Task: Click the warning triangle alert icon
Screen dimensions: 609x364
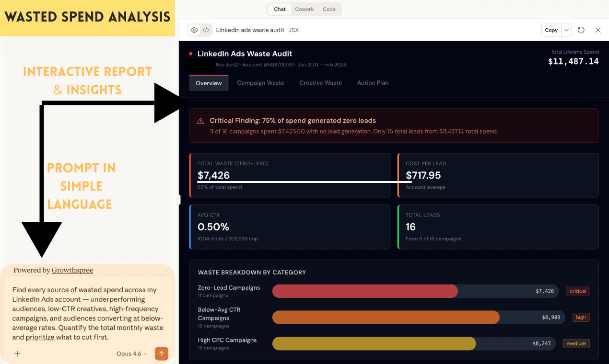Action: [200, 121]
